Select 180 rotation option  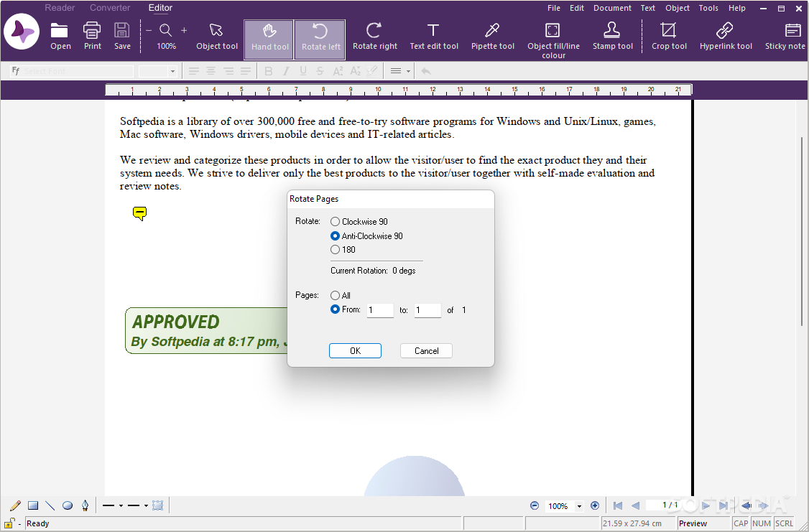[x=343, y=250]
